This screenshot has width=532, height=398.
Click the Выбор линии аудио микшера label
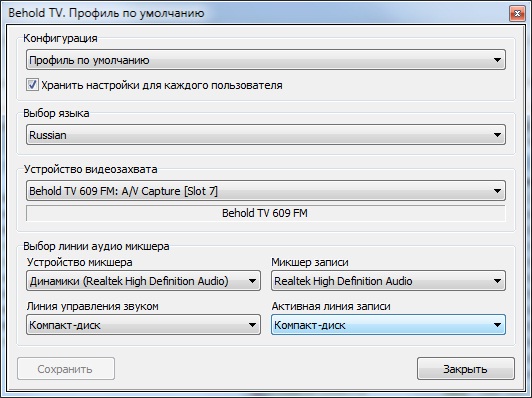[96, 246]
